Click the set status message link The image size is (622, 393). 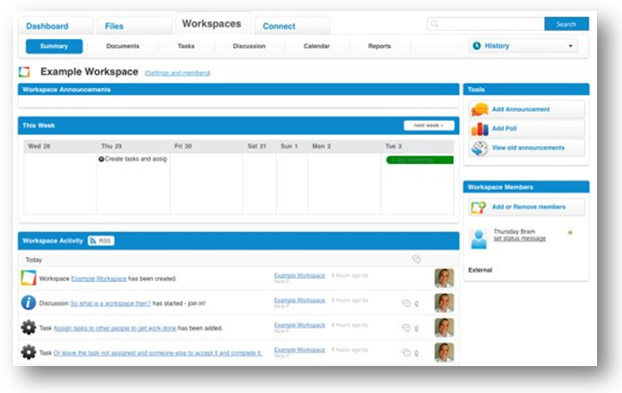[519, 238]
